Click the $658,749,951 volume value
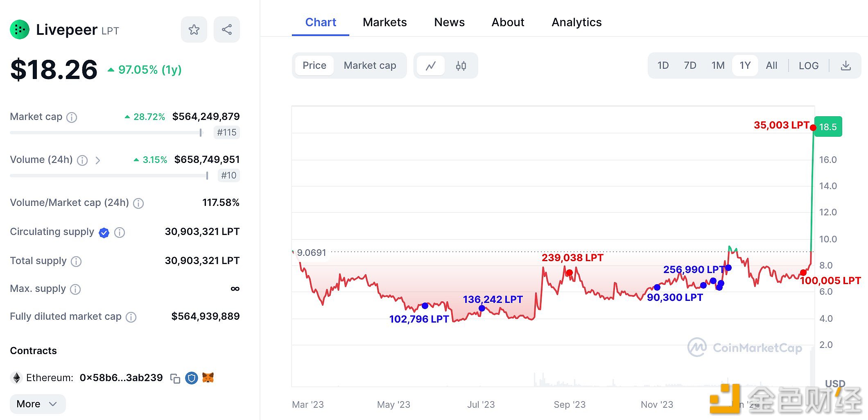 tap(207, 160)
